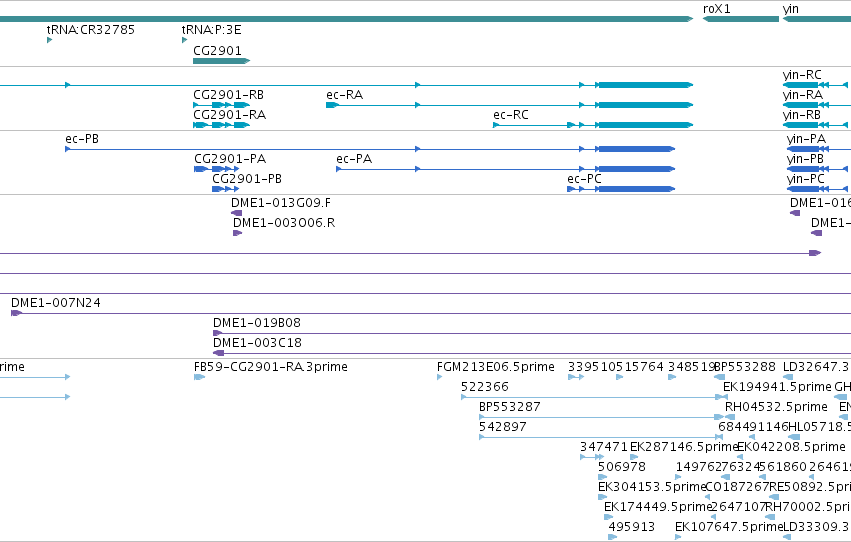The image size is (851, 542).
Task: Click the tRNA:P:3E arrow marker
Action: (185, 40)
